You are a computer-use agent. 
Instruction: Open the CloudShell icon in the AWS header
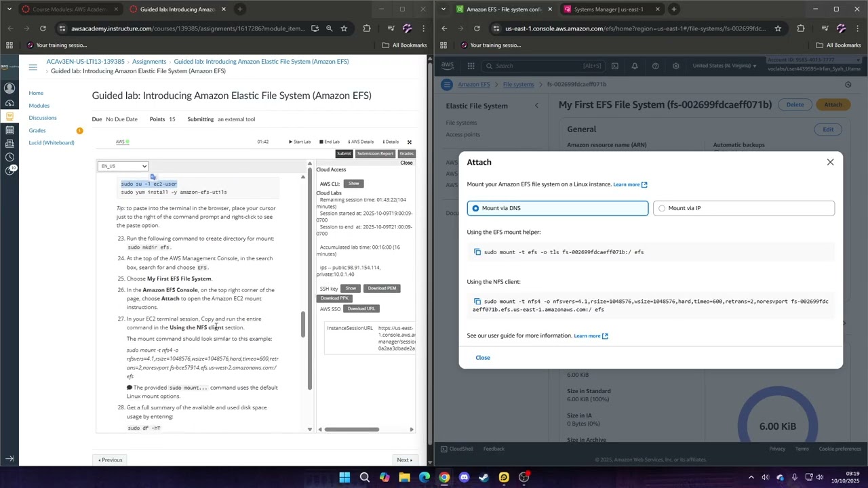click(x=615, y=66)
